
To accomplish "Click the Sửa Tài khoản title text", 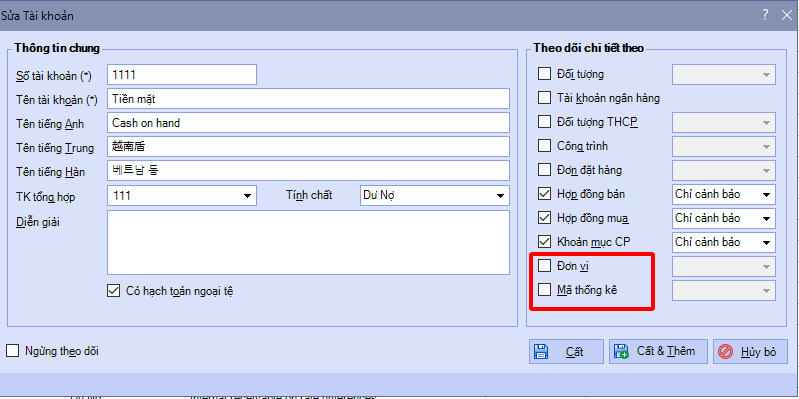I will coord(37,16).
